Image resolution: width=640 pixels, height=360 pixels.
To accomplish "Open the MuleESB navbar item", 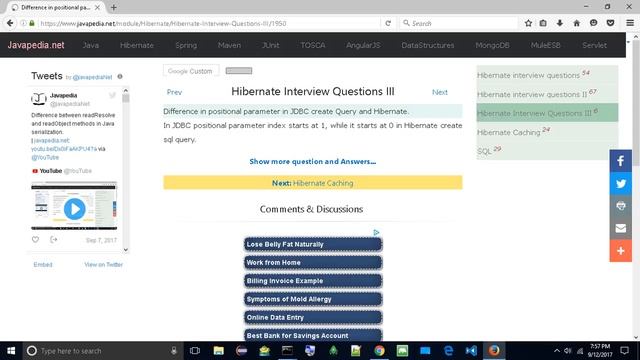I will pos(546,45).
